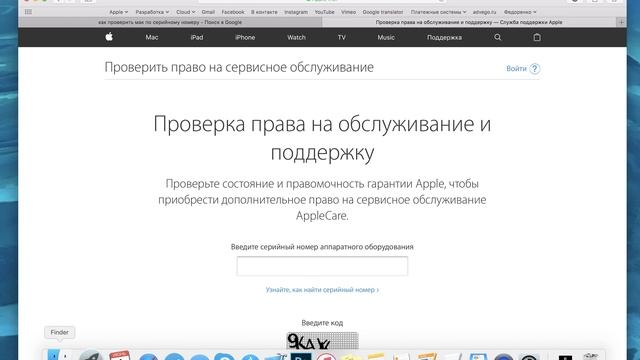The width and height of the screenshot is (640, 360).
Task: Open the iPhone section in the navigation
Action: pyautogui.click(x=245, y=37)
